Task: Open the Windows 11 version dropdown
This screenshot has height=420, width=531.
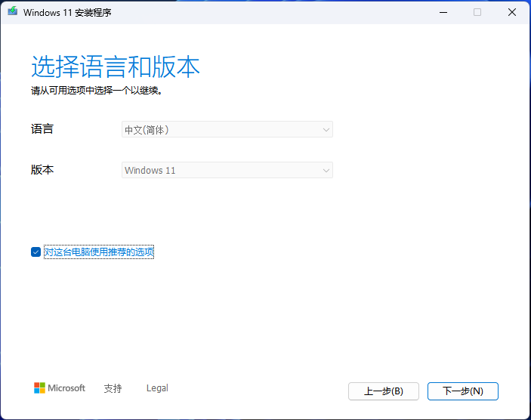Action: pos(227,171)
